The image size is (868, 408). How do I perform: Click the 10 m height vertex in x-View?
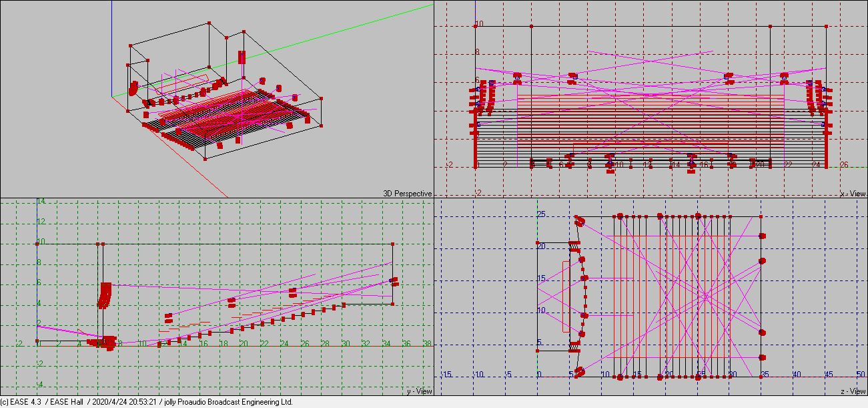pyautogui.click(x=476, y=25)
